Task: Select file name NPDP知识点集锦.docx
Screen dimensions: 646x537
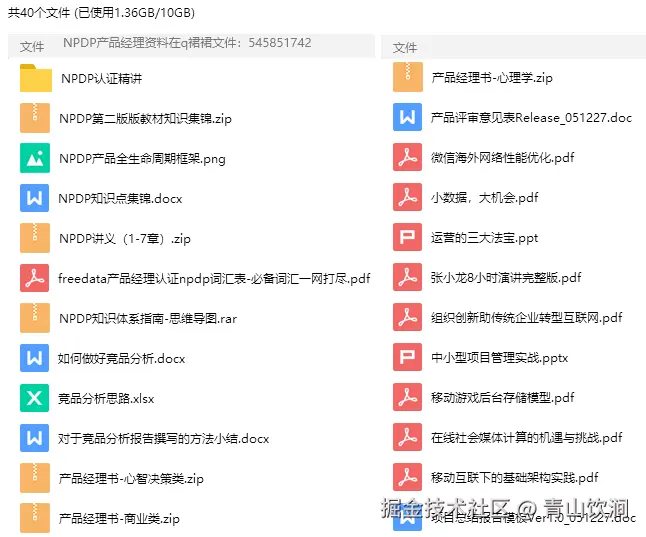Action: 120,199
